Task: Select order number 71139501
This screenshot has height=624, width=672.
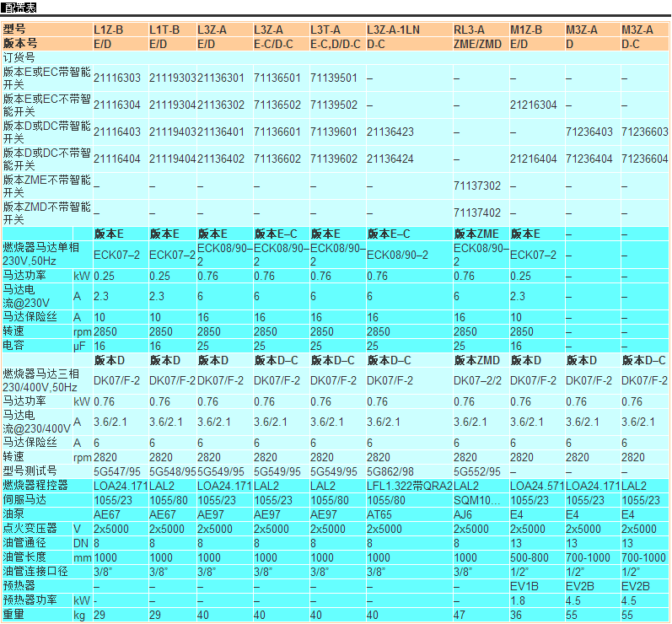Action: [334, 78]
